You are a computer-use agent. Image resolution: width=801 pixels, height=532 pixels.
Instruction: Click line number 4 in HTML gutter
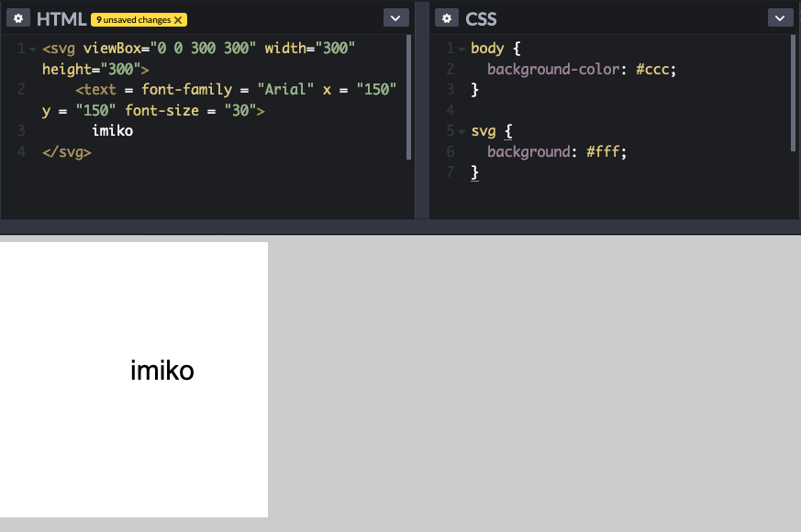[21, 151]
